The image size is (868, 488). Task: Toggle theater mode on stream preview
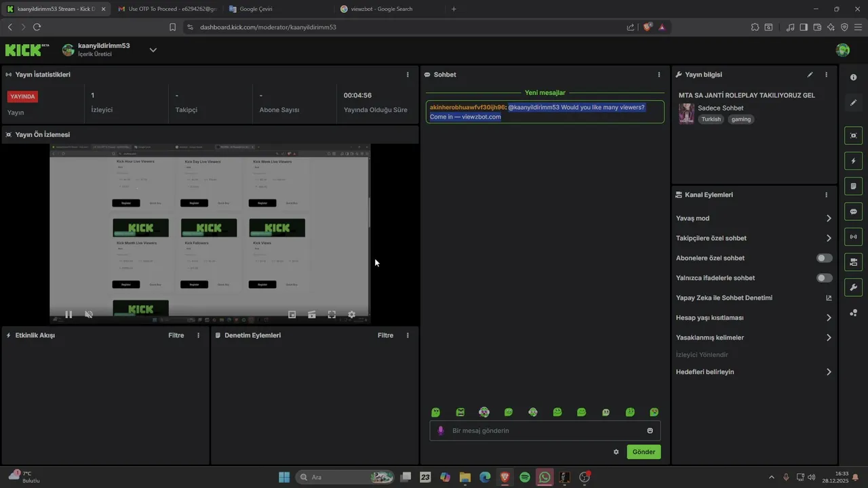(312, 314)
